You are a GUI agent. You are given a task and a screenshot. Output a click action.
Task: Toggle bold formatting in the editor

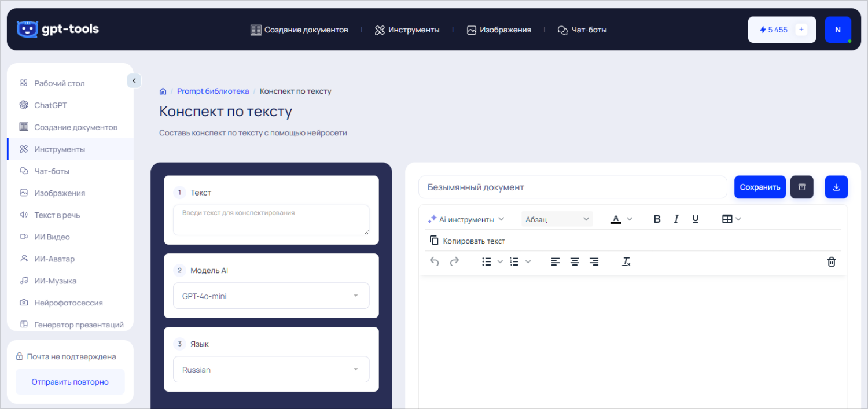click(657, 219)
